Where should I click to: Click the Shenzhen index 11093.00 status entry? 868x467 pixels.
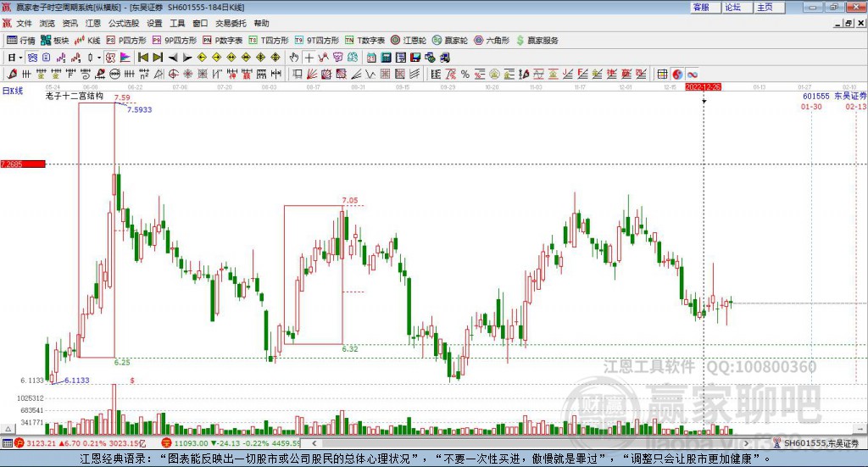pos(231,443)
